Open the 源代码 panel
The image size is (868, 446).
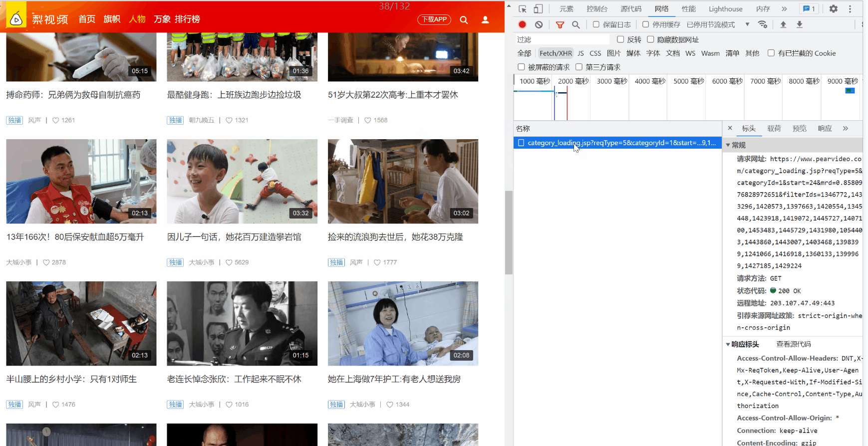[631, 9]
